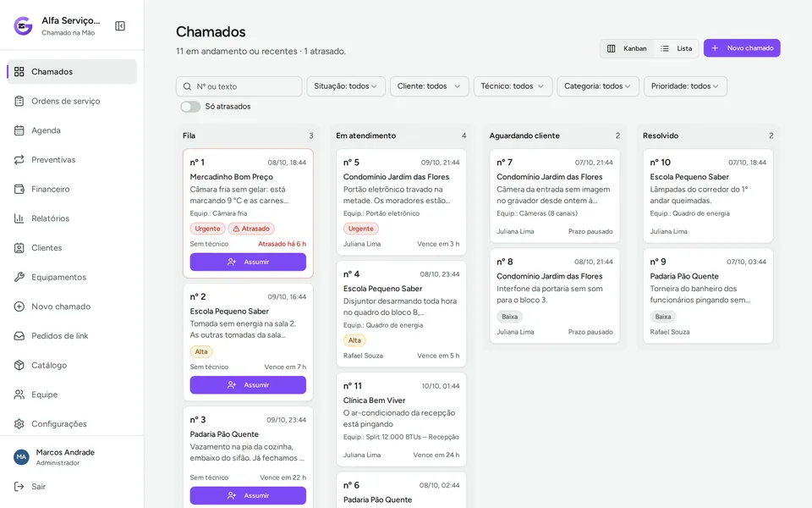Click the purple Novo chamado button
812x508 pixels.
[x=742, y=48]
